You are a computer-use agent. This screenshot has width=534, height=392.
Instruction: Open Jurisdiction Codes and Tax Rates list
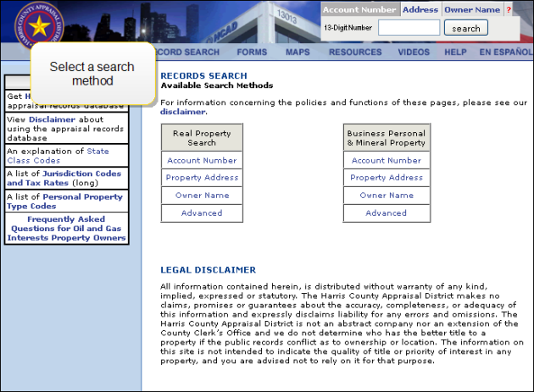tap(64, 179)
